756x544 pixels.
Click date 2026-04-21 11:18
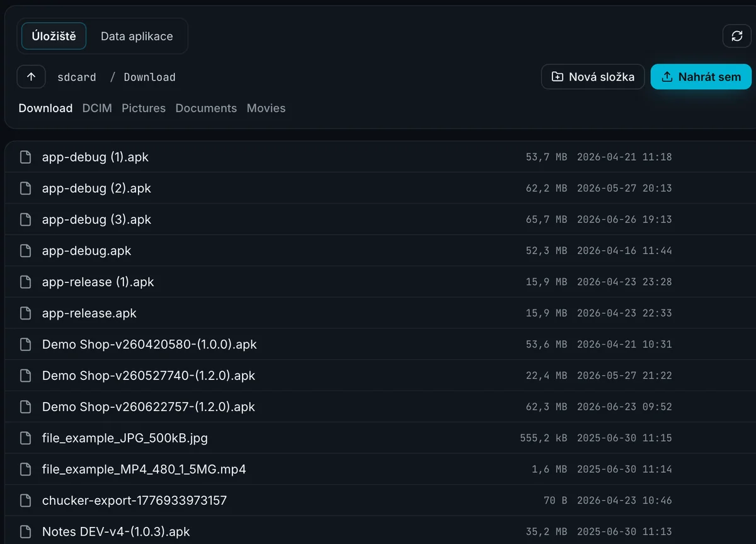[x=624, y=157]
